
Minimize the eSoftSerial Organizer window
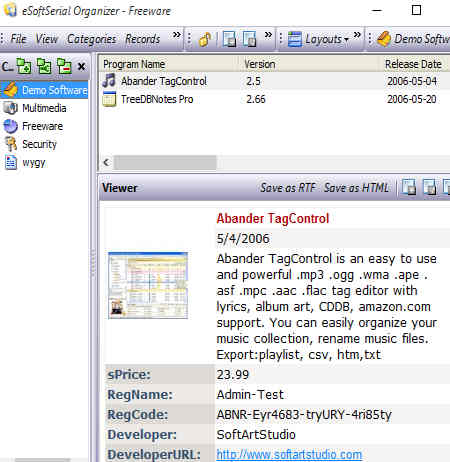coord(377,10)
